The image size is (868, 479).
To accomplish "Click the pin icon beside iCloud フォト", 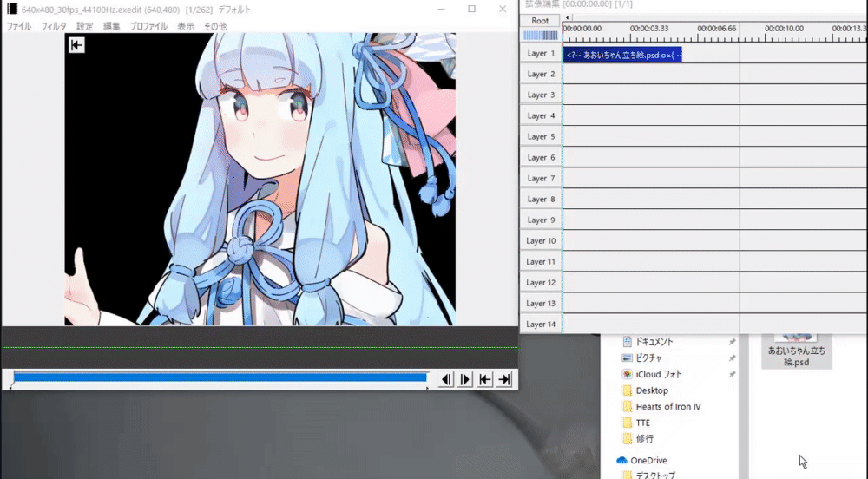I will [732, 374].
